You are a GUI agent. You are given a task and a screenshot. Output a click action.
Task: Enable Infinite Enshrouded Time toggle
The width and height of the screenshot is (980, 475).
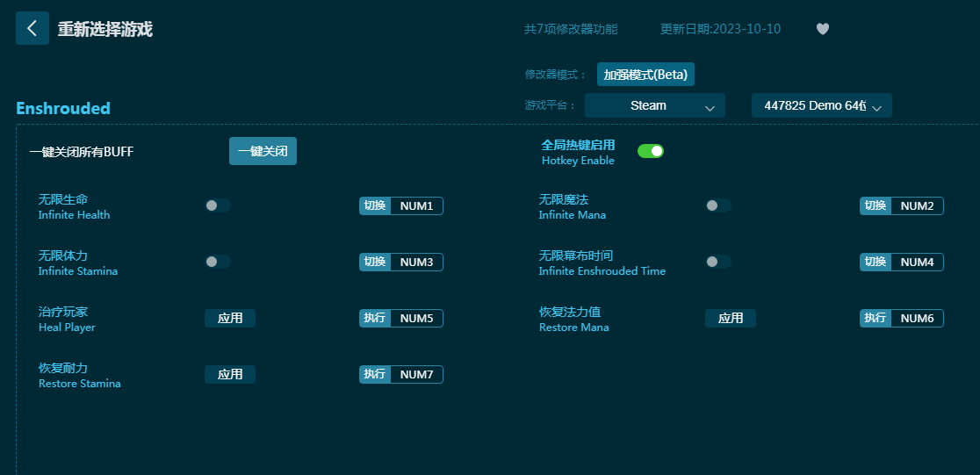pyautogui.click(x=717, y=262)
